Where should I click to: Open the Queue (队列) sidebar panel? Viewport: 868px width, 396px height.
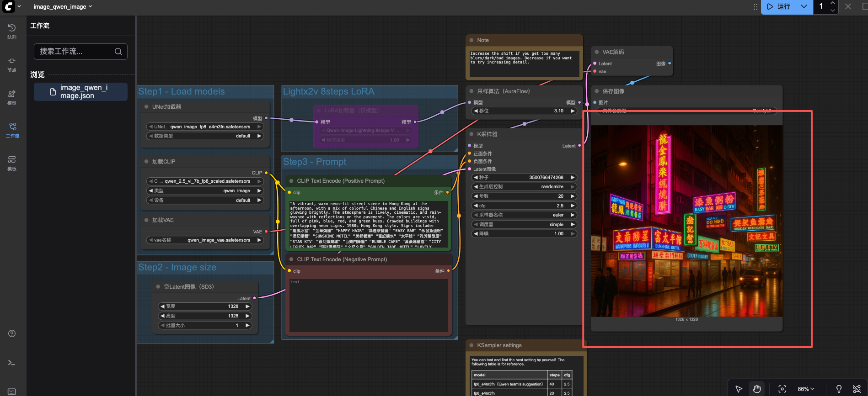click(x=12, y=31)
